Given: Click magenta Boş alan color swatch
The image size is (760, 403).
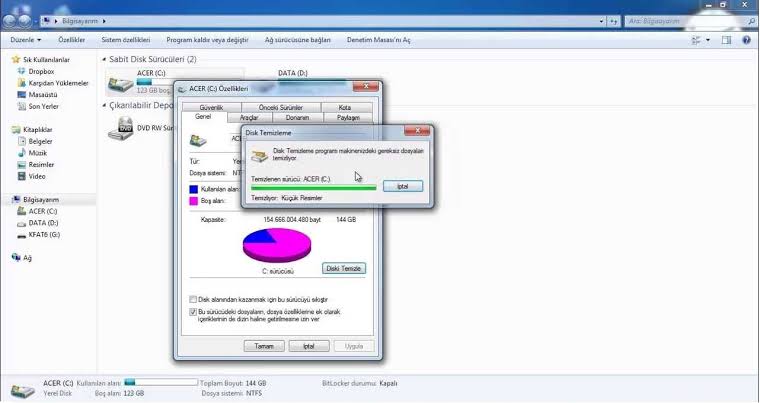Looking at the screenshot, I should (193, 201).
